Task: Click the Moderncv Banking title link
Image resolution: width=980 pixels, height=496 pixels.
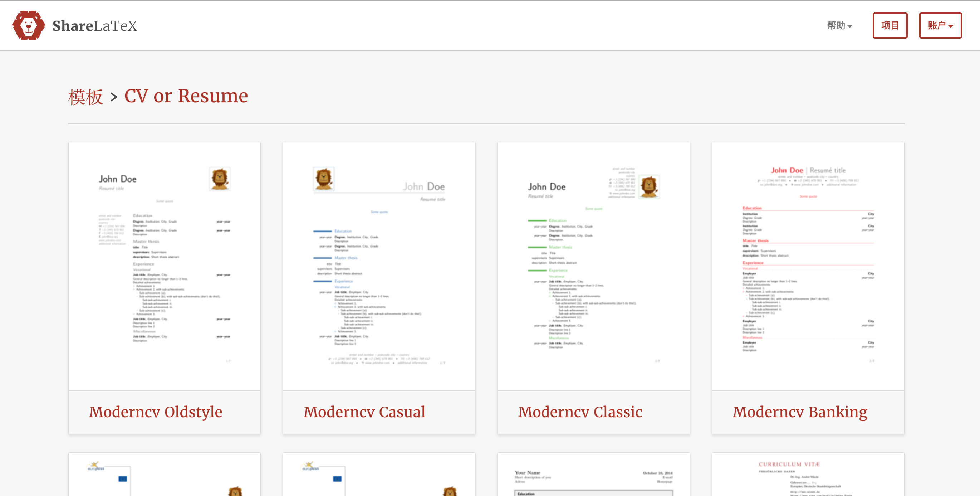Action: pyautogui.click(x=800, y=412)
